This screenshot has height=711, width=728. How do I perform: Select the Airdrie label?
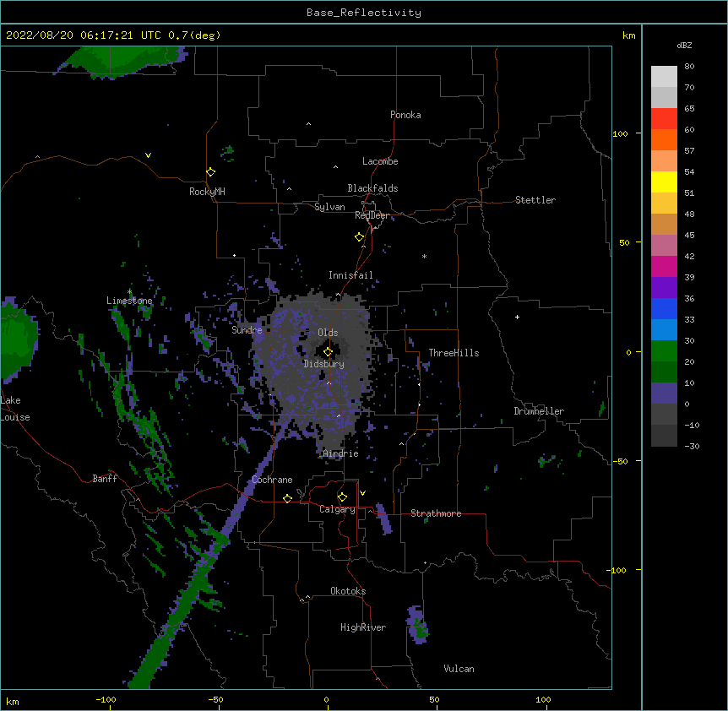coord(341,453)
